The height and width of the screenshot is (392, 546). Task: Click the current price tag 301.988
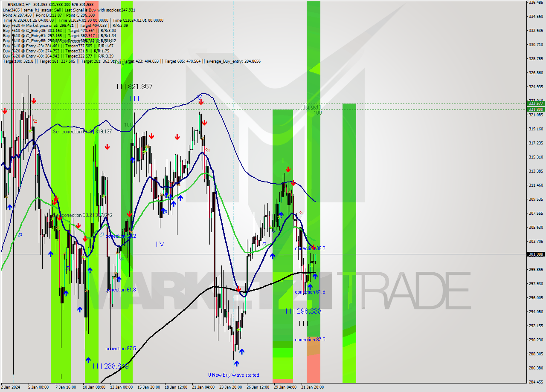pyautogui.click(x=536, y=254)
